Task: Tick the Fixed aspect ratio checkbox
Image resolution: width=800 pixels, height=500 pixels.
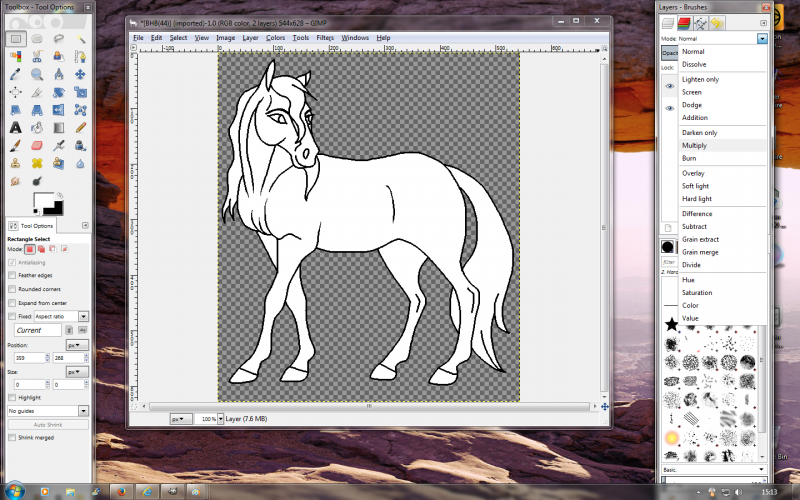Action: click(x=12, y=316)
